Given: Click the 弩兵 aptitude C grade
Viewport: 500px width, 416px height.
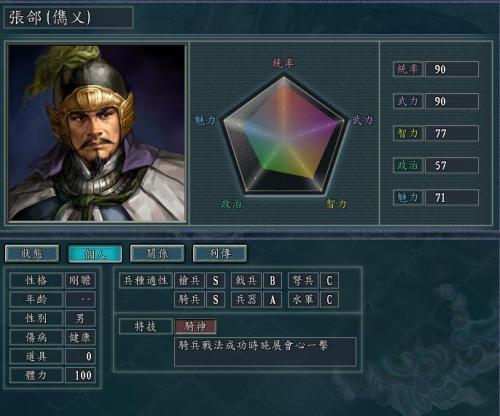Looking at the screenshot, I should tap(329, 280).
